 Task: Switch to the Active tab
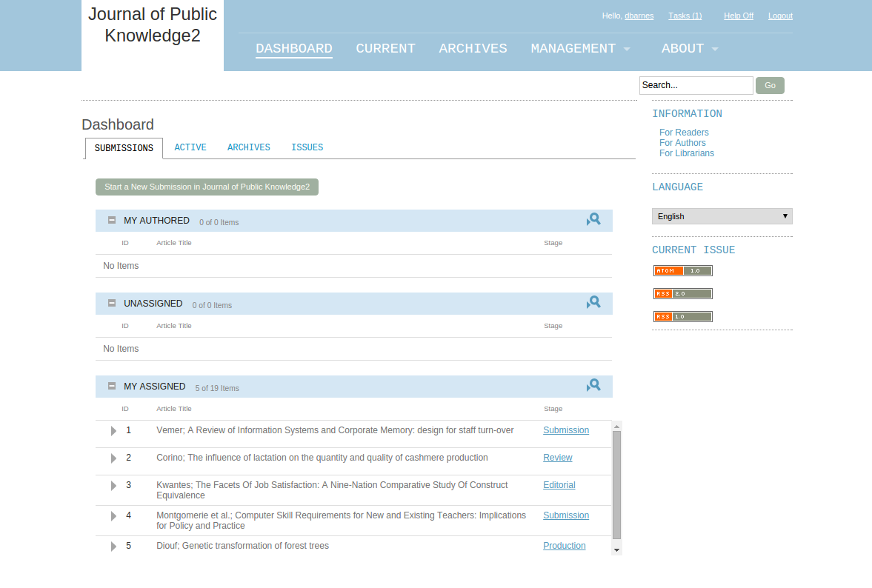pyautogui.click(x=190, y=147)
